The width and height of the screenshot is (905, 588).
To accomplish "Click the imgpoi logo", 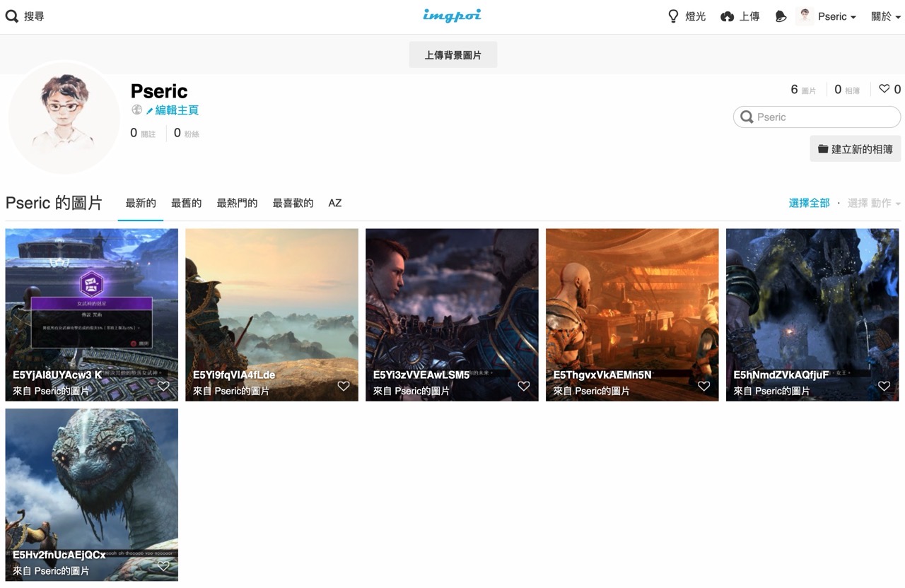I will [x=452, y=16].
